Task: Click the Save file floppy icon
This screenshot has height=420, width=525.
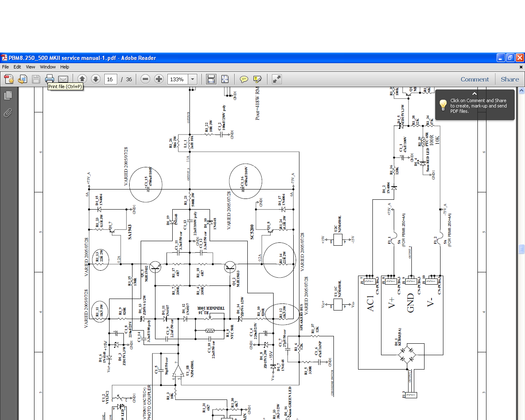Action: click(x=36, y=79)
